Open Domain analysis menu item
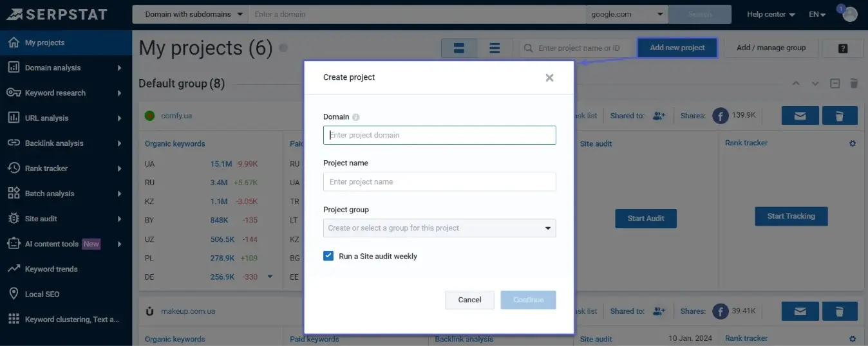Image resolution: width=868 pixels, height=346 pixels. [x=66, y=68]
